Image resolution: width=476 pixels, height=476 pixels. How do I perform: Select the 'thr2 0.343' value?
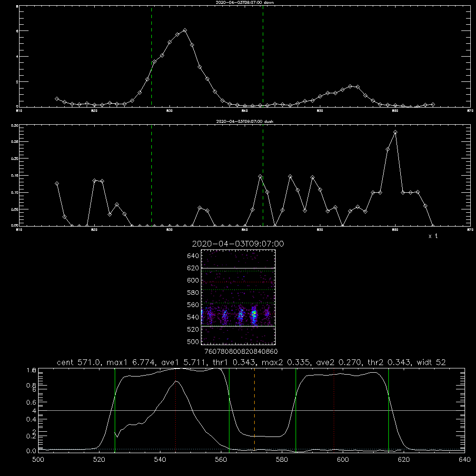coord(388,362)
